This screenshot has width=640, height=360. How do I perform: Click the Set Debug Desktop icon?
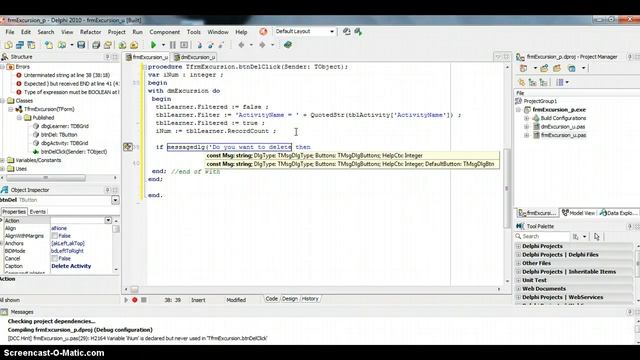(x=358, y=31)
